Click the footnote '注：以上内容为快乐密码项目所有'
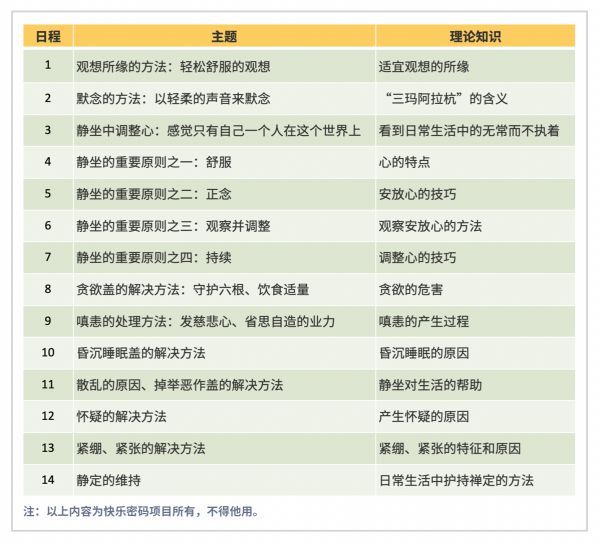 109,512
